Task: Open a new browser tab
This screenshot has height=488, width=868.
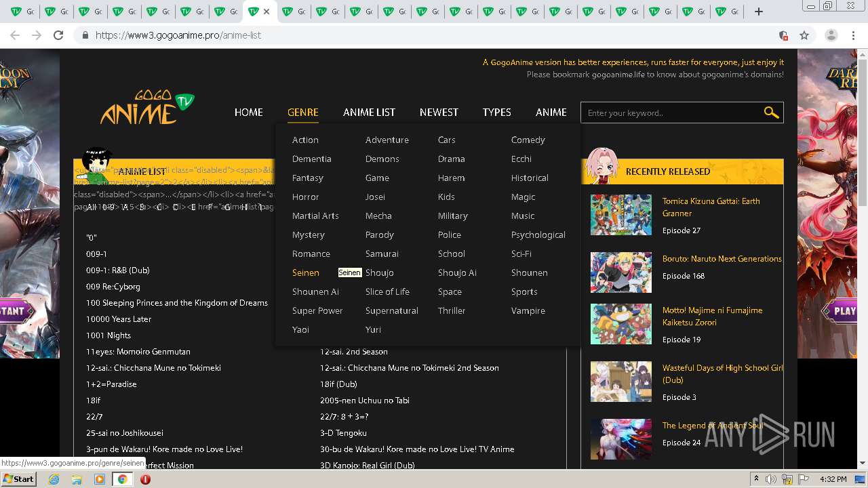Action: click(759, 12)
